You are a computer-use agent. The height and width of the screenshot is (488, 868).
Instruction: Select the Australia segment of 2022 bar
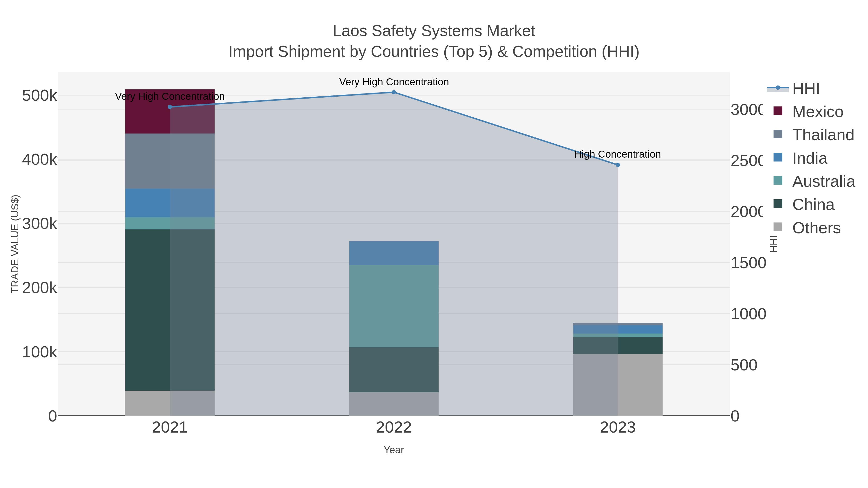393,306
